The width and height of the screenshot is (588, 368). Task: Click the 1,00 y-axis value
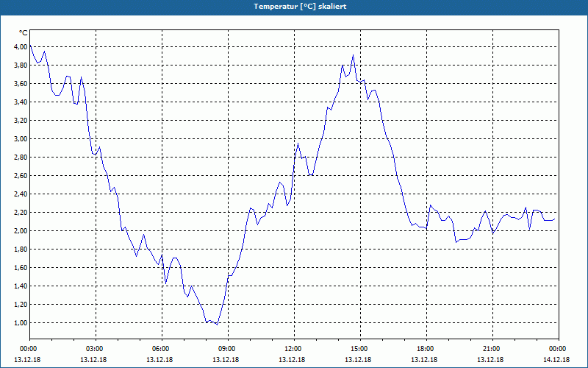[x=21, y=323]
